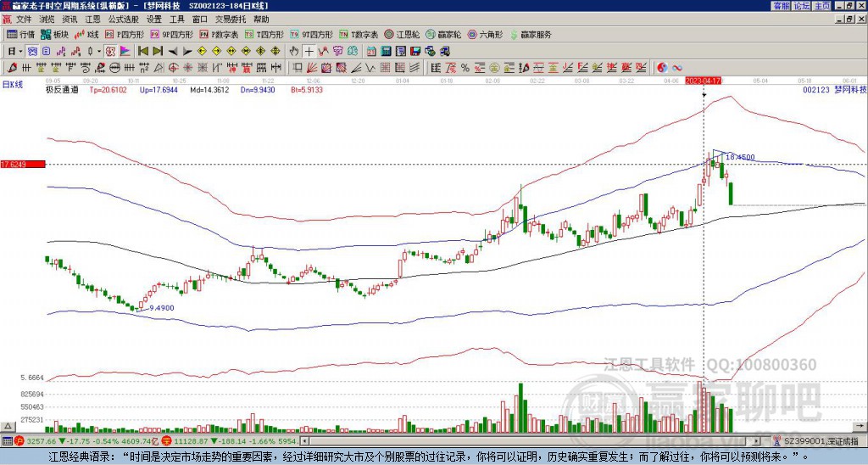
Task: Select the Gann fan angle lines tool
Action: pyautogui.click(x=312, y=68)
